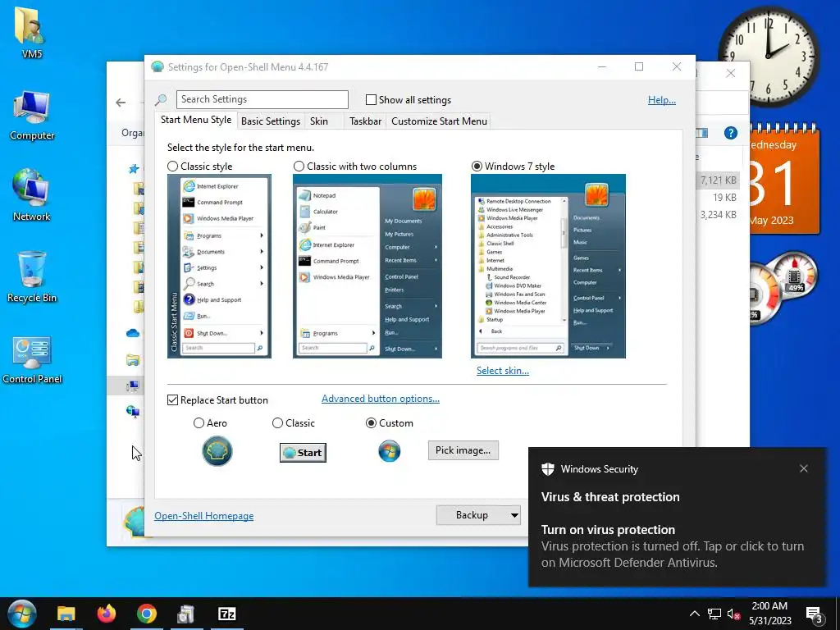Screen dimensions: 840x630
Task: Show hidden tray icons chevron
Action: 694,614
